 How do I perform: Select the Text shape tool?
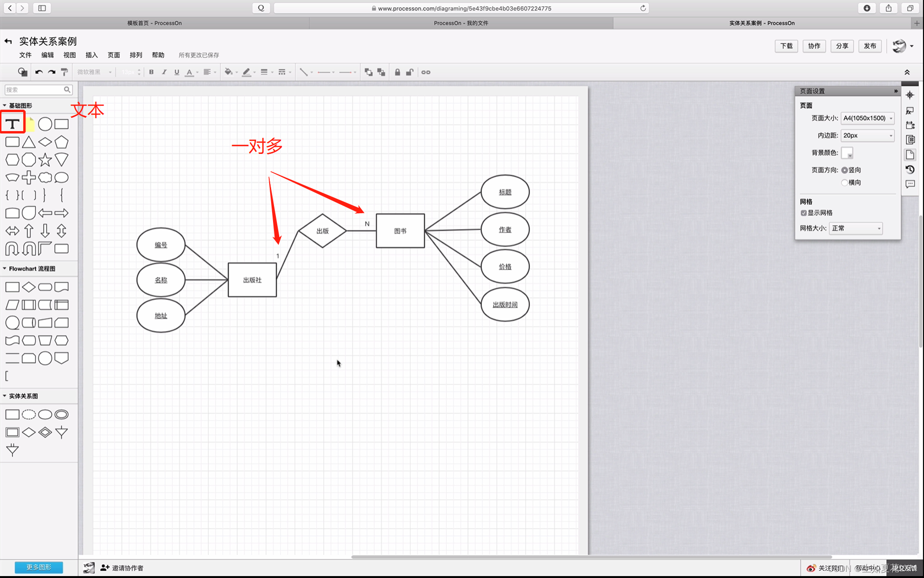(x=12, y=123)
